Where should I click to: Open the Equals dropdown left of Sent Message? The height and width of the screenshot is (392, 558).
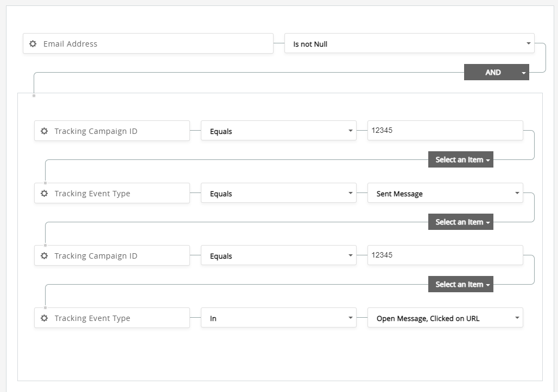(x=278, y=194)
